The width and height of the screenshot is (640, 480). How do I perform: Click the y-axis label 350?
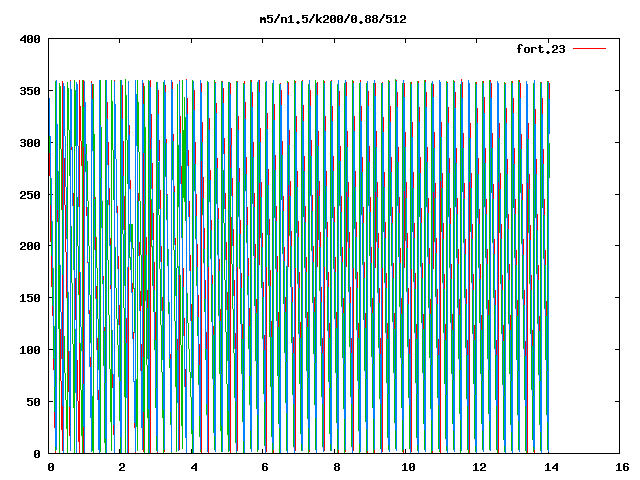(30, 91)
